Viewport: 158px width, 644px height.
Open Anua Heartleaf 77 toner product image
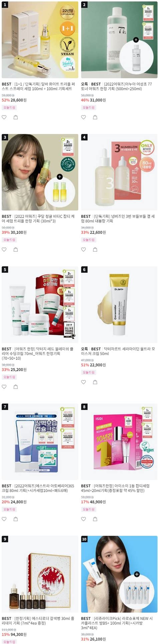[x=119, y=40]
